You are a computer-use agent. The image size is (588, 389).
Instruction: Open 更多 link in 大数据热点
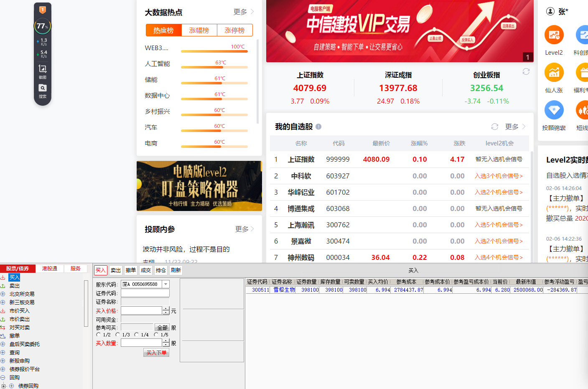point(244,12)
